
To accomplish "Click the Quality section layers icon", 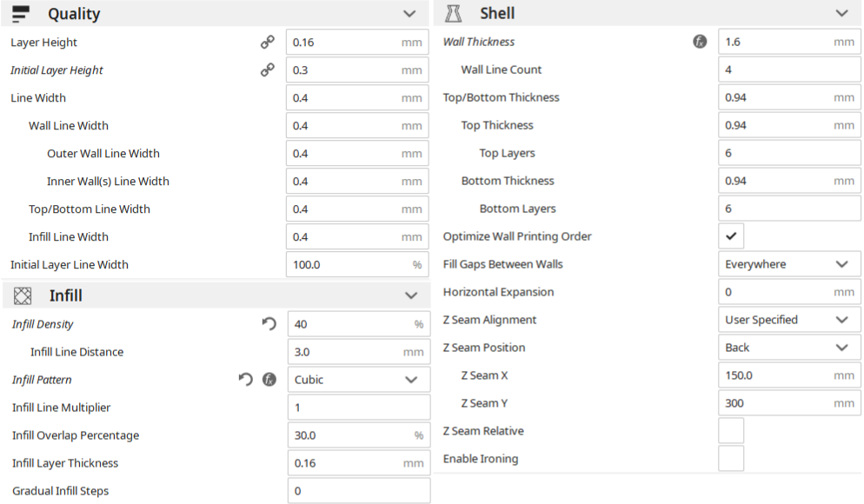I will point(21,14).
